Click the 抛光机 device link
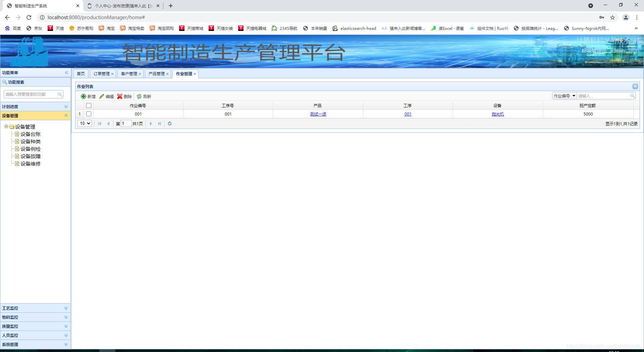644x352 pixels. click(497, 114)
